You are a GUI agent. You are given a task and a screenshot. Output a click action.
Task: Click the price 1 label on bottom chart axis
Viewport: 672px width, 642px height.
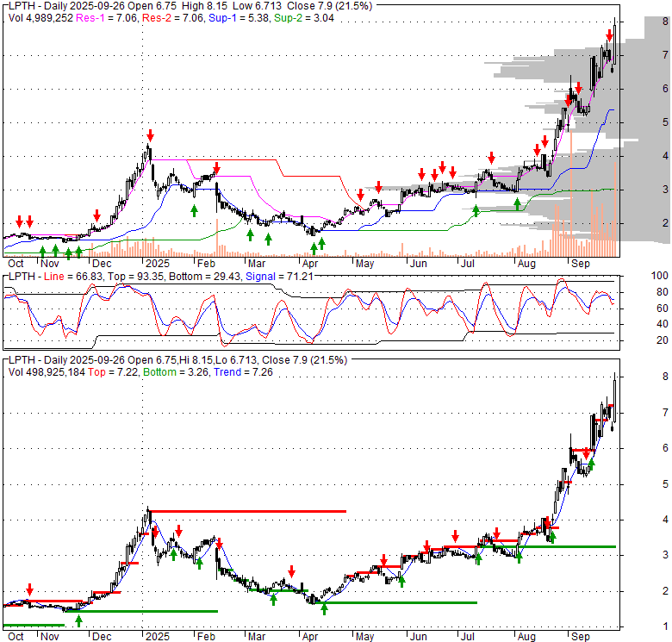pos(665,626)
